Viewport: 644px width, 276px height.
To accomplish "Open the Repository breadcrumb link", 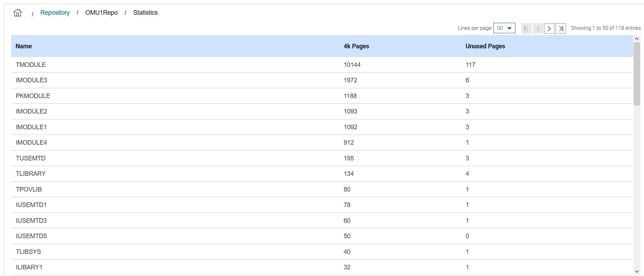I will click(x=55, y=13).
